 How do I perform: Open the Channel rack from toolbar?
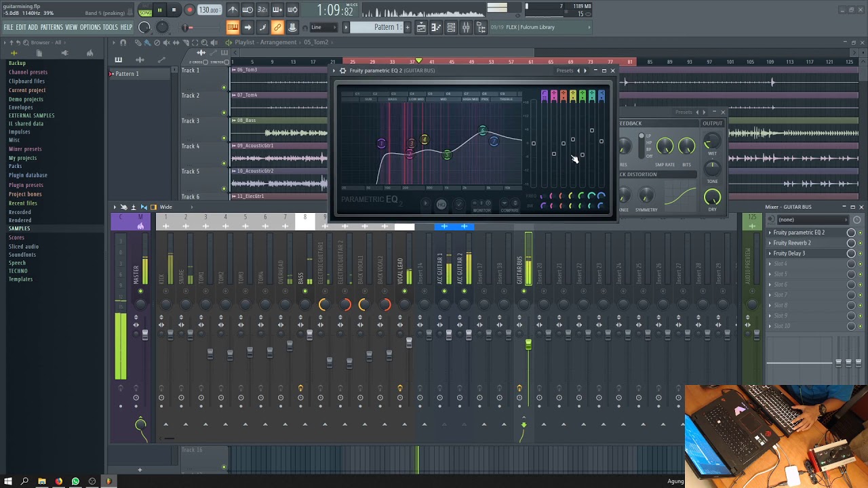coord(451,27)
